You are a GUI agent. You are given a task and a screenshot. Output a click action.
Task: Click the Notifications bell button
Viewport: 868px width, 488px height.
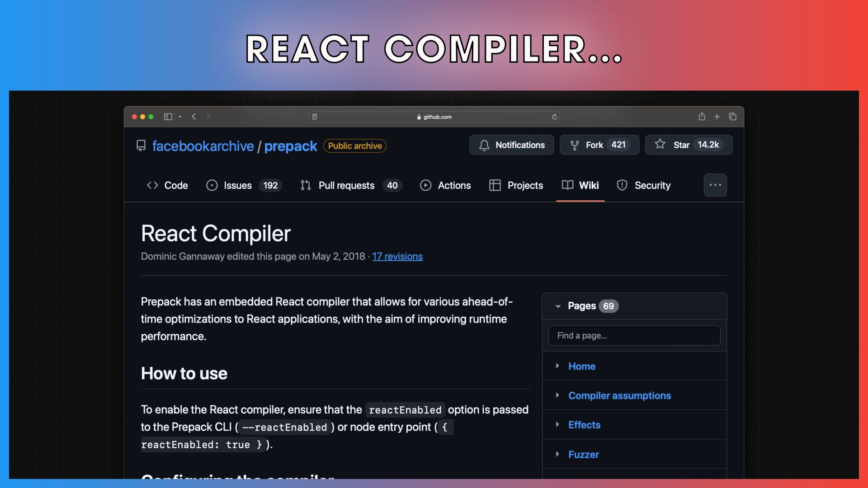tap(511, 145)
